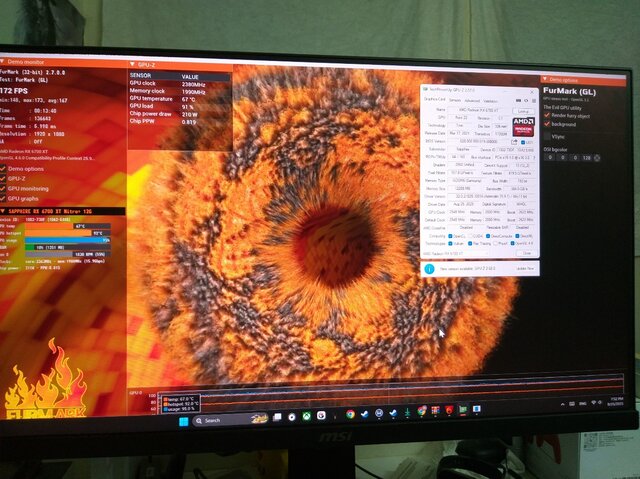Click the volume icon in the system tray
The height and width of the screenshot is (479, 640).
(600, 403)
